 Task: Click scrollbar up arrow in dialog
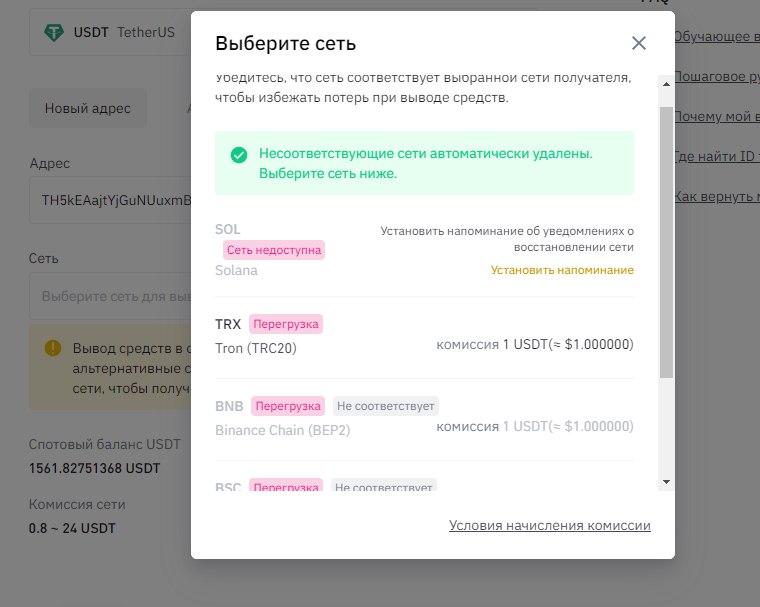point(666,84)
